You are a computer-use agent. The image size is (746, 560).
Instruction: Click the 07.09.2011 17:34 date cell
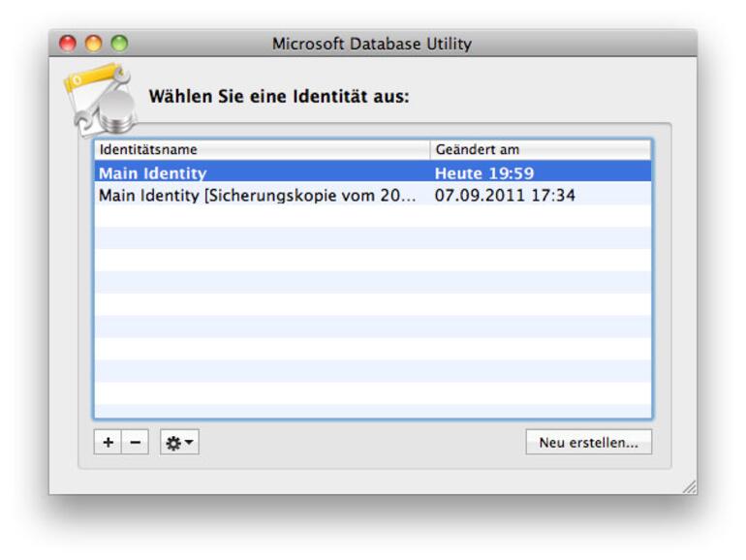(505, 195)
